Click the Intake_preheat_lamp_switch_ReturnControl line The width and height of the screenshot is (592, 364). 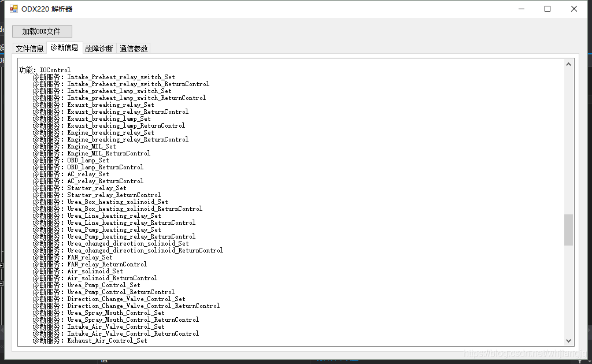coord(119,98)
